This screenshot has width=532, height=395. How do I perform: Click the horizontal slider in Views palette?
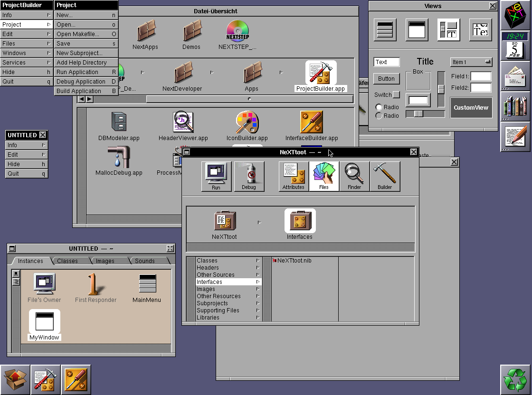(x=426, y=114)
